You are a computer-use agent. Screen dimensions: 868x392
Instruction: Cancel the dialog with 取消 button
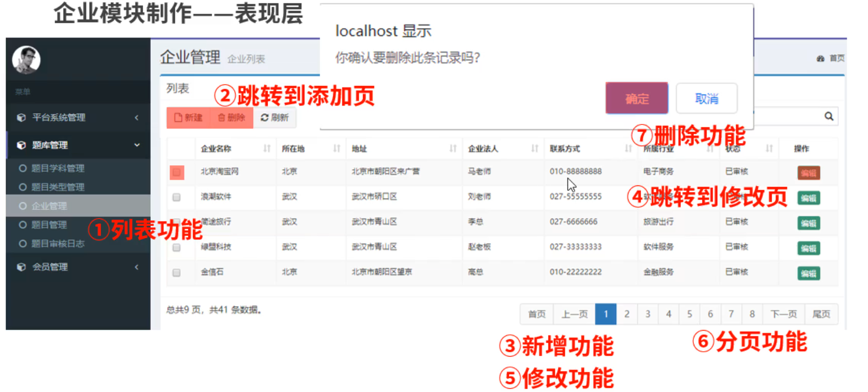point(706,98)
